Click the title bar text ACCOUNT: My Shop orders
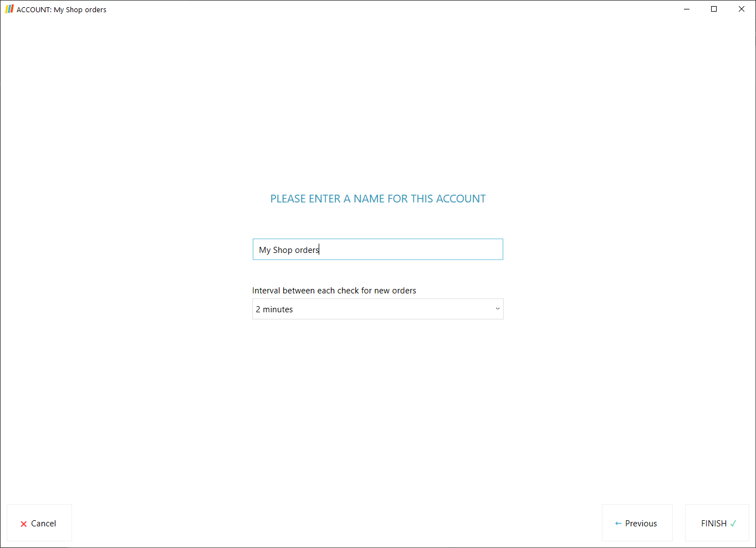 pyautogui.click(x=61, y=9)
